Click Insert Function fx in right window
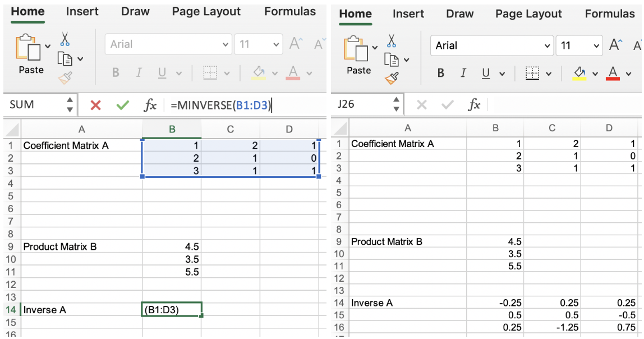The height and width of the screenshot is (339, 644). (x=474, y=104)
